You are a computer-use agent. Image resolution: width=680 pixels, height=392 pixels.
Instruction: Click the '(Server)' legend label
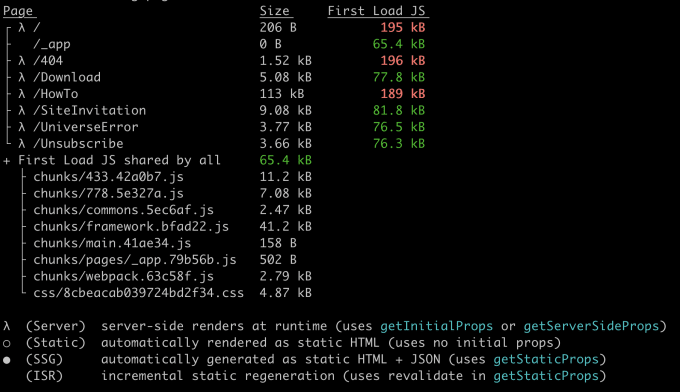[56, 326]
